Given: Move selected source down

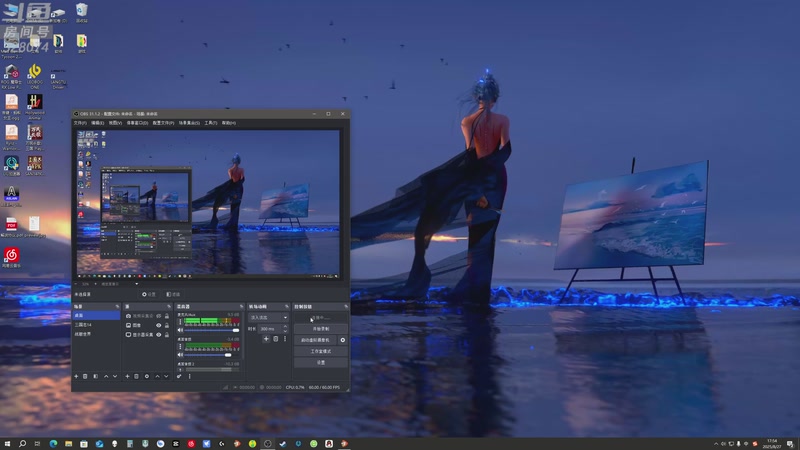Looking at the screenshot, I should tap(166, 377).
